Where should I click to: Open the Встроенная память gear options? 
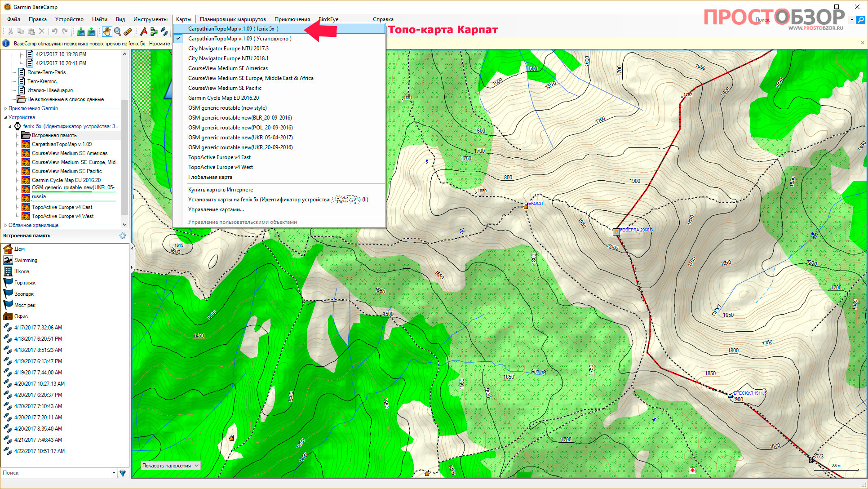click(x=123, y=236)
